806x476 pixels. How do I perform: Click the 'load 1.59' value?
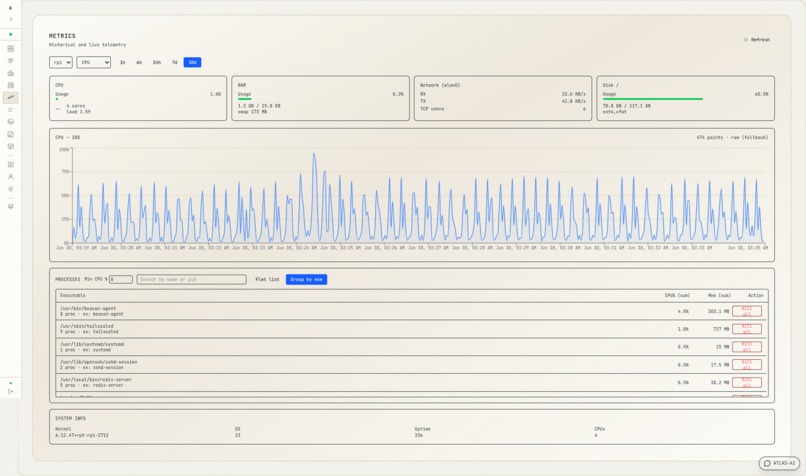coord(78,112)
